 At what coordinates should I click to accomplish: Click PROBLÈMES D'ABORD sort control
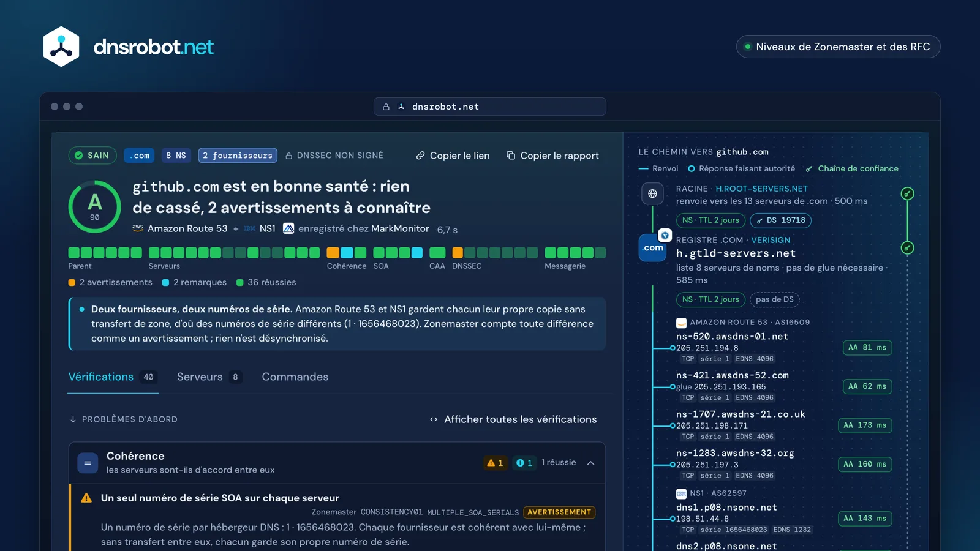click(124, 419)
